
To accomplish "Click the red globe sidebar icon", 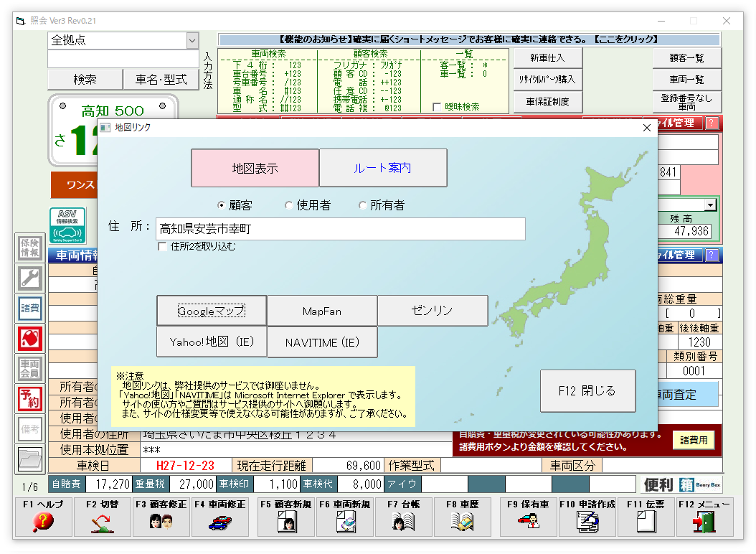I will [30, 339].
